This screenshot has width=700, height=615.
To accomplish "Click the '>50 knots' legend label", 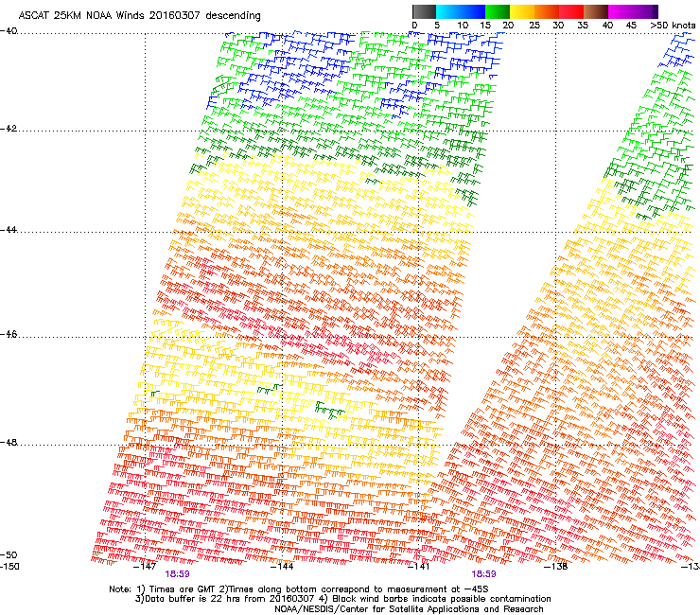I will tap(673, 26).
